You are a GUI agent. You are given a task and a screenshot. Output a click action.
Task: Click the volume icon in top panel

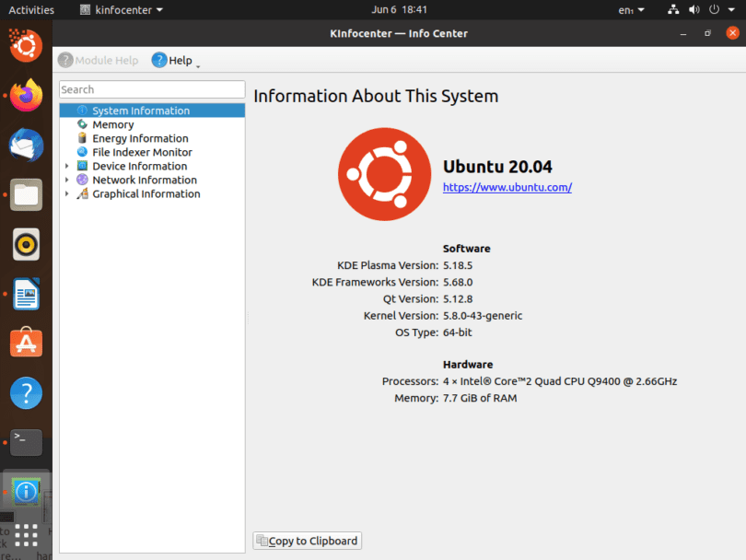pos(694,10)
